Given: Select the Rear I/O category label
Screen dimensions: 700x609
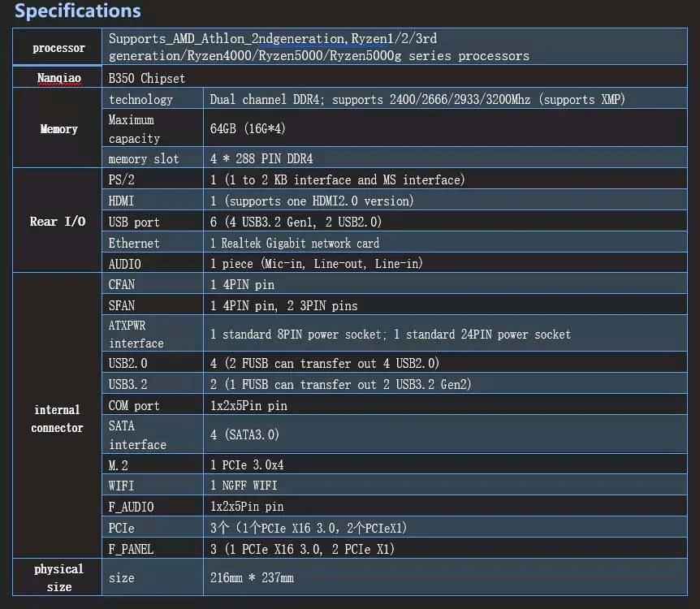Looking at the screenshot, I should [57, 221].
